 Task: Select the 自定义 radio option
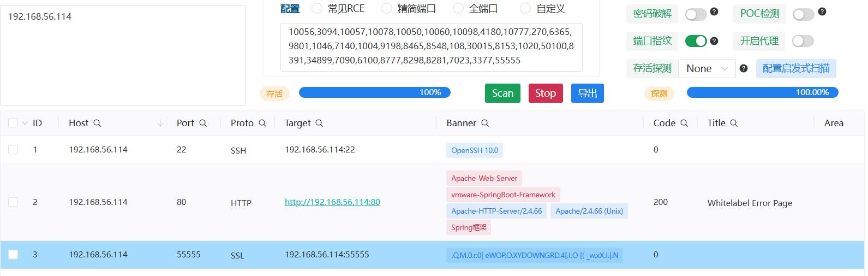pos(525,8)
